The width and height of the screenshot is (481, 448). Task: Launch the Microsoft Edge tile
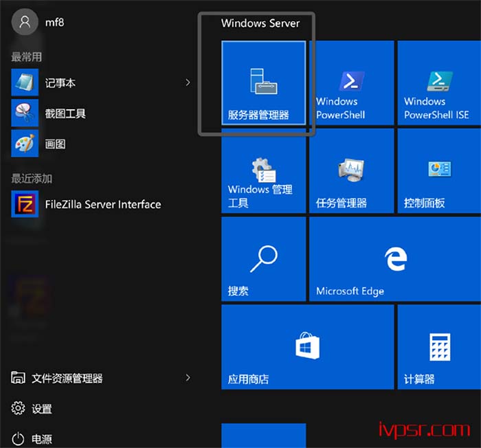395,259
